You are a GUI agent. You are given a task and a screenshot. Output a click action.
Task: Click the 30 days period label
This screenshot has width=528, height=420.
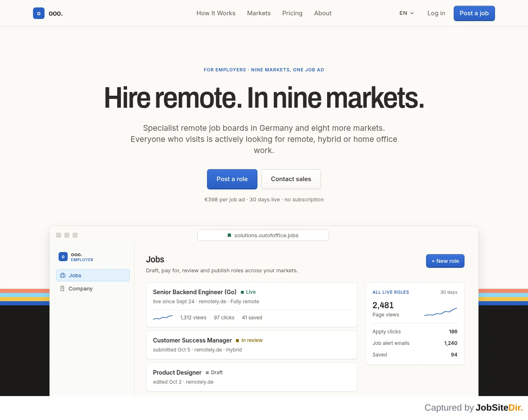[x=449, y=292]
